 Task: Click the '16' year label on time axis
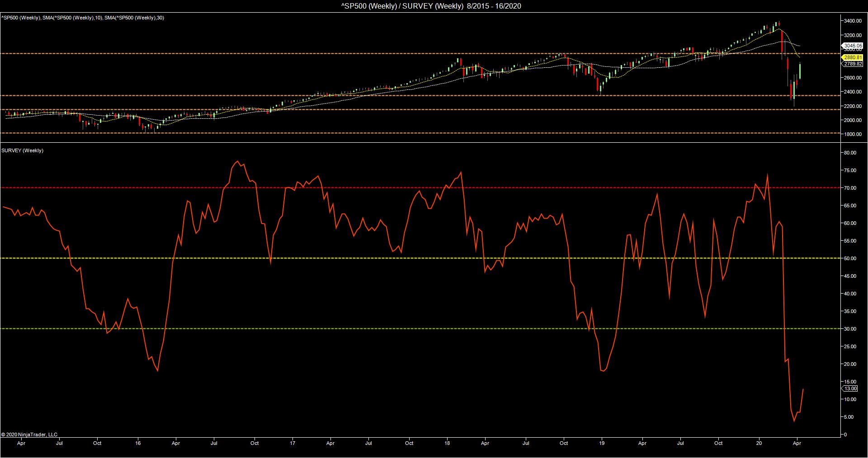pos(138,443)
